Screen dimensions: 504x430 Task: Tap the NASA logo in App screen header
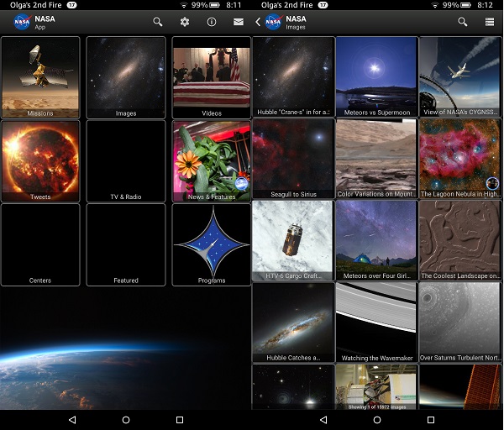pos(22,22)
